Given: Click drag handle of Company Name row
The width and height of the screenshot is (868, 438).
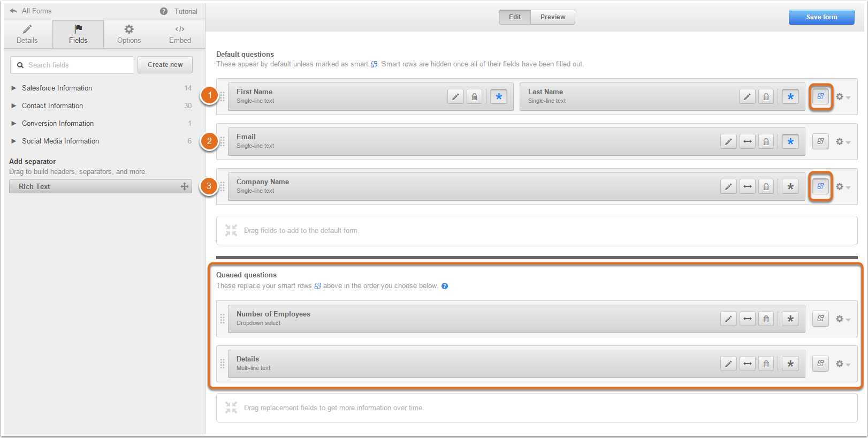Looking at the screenshot, I should (x=222, y=187).
